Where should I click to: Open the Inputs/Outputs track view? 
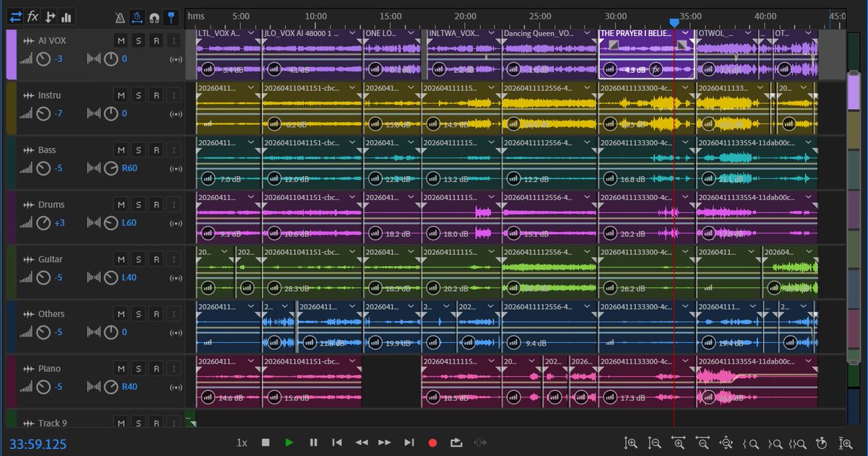(16, 16)
